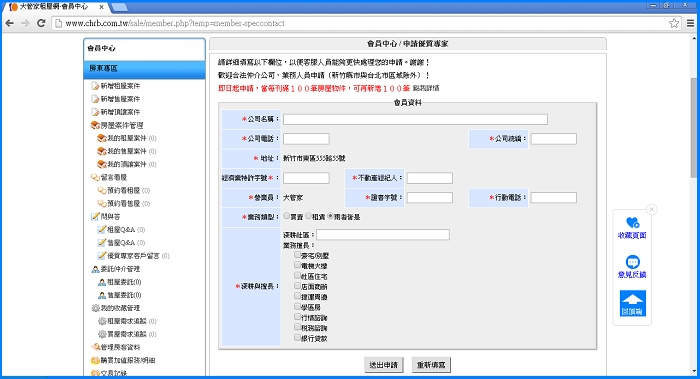Go back with browser back arrow
The image size is (700, 379).
click(9, 23)
